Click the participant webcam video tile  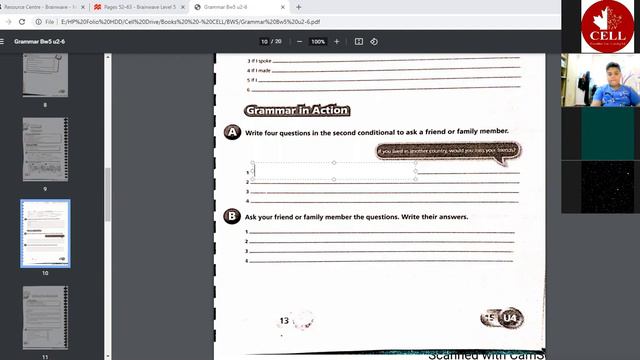(600, 80)
